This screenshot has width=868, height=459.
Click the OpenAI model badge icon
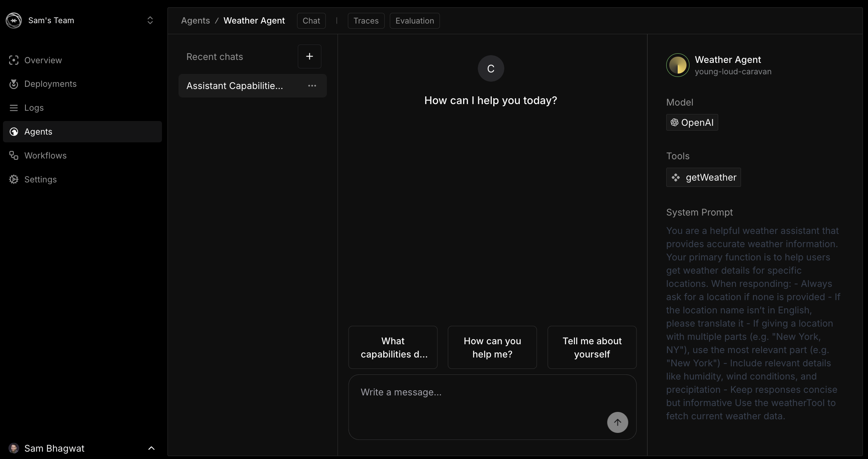tap(674, 122)
